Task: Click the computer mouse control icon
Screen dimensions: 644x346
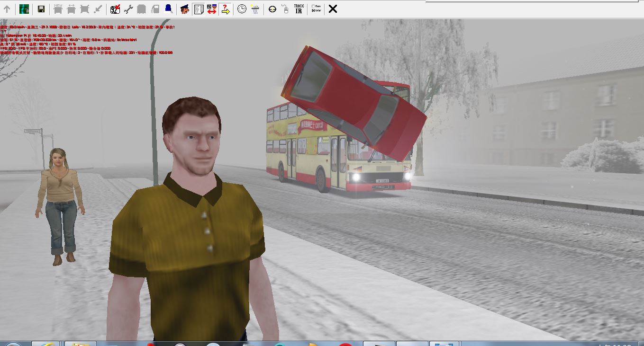Action: [285, 9]
